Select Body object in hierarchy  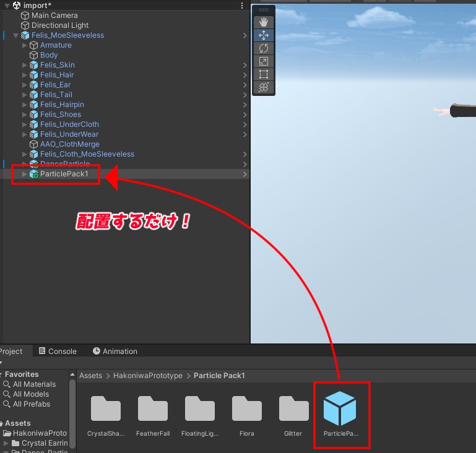pyautogui.click(x=49, y=55)
